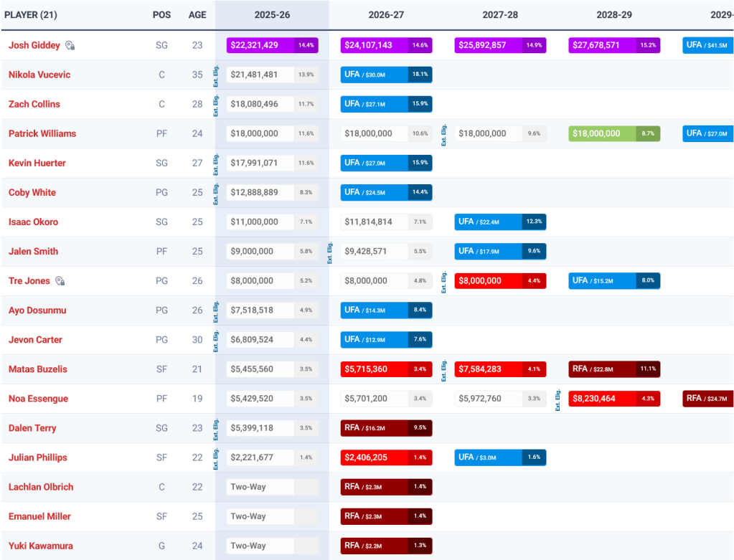
Task: Open Matas Buzelis's player link
Action: [x=38, y=369]
